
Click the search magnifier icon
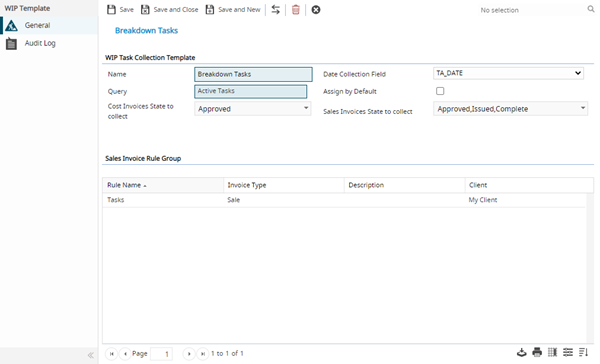point(591,9)
